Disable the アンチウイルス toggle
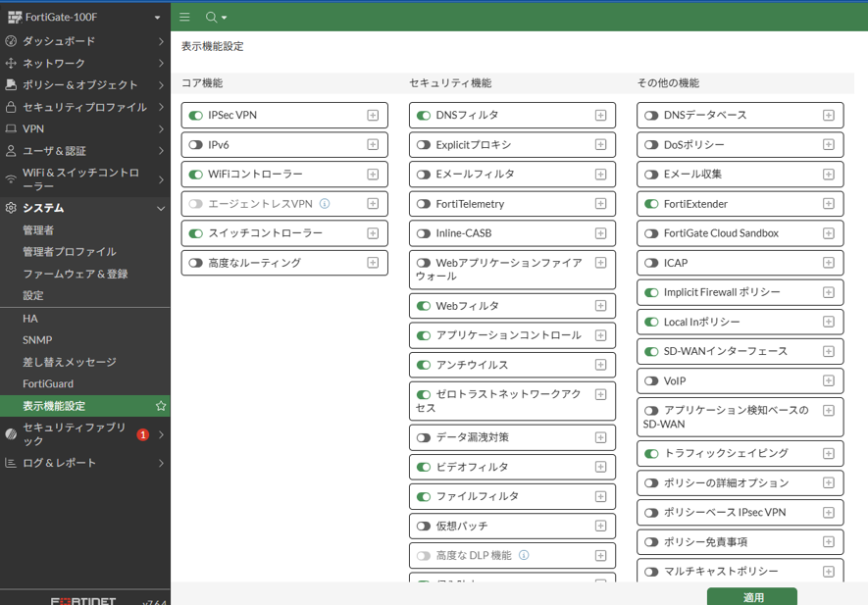Screen dimensions: 868x605 424,365
